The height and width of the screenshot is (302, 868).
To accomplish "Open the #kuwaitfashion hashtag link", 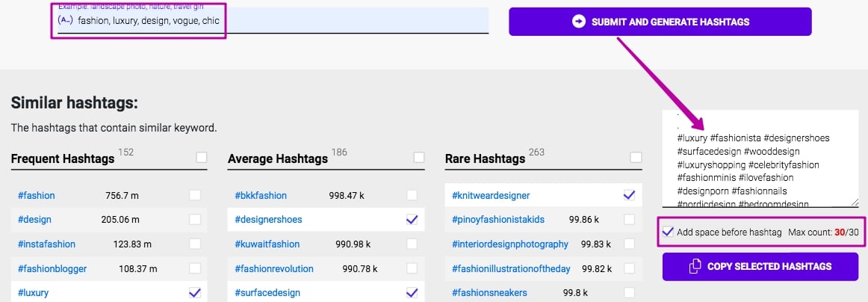I will pyautogui.click(x=267, y=244).
